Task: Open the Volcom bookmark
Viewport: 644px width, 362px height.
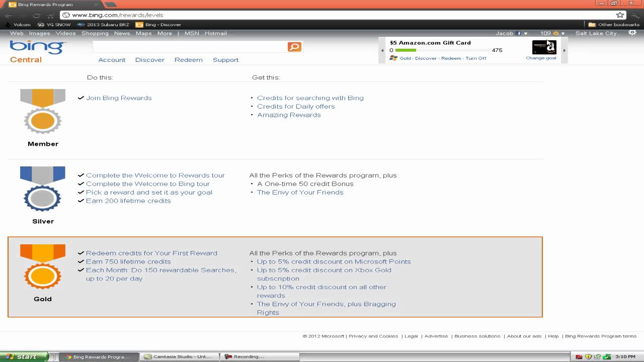Action: tap(18, 25)
